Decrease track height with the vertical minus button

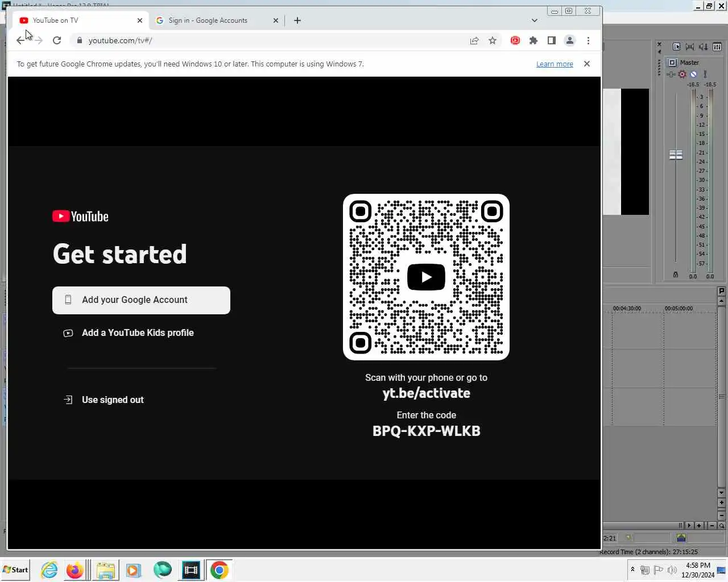click(x=722, y=516)
